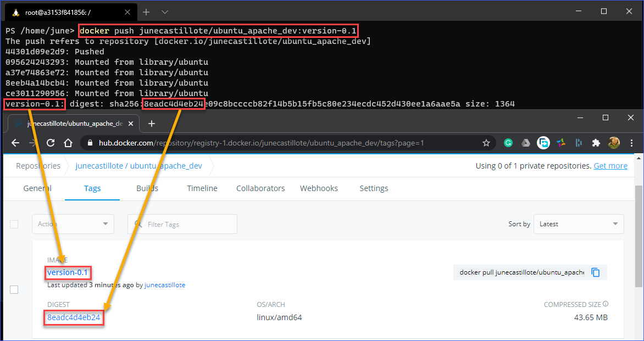Screen dimensions: 644x341
Task: Select terminal line 8eeb4a14bcb4 Mounted from
Action: point(107,83)
